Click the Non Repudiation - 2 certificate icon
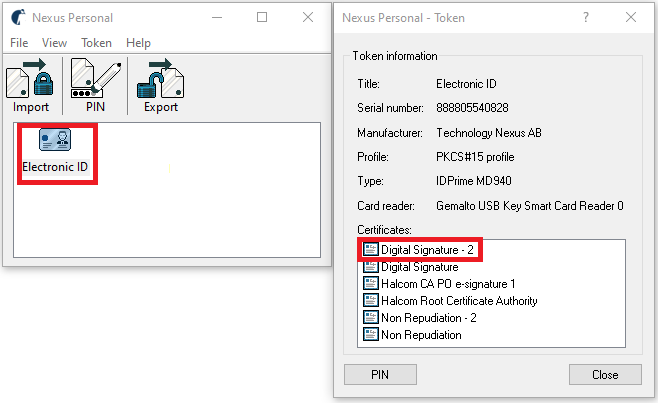This screenshot has width=658, height=403. pos(369,318)
